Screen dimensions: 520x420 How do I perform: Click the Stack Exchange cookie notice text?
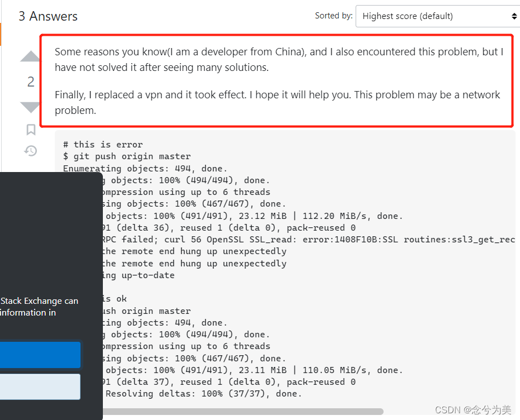[39, 307]
